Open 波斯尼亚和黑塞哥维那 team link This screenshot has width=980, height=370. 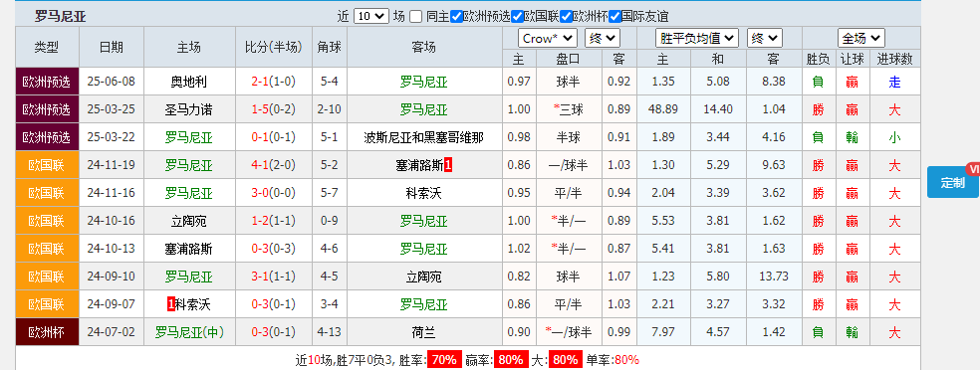(x=423, y=137)
